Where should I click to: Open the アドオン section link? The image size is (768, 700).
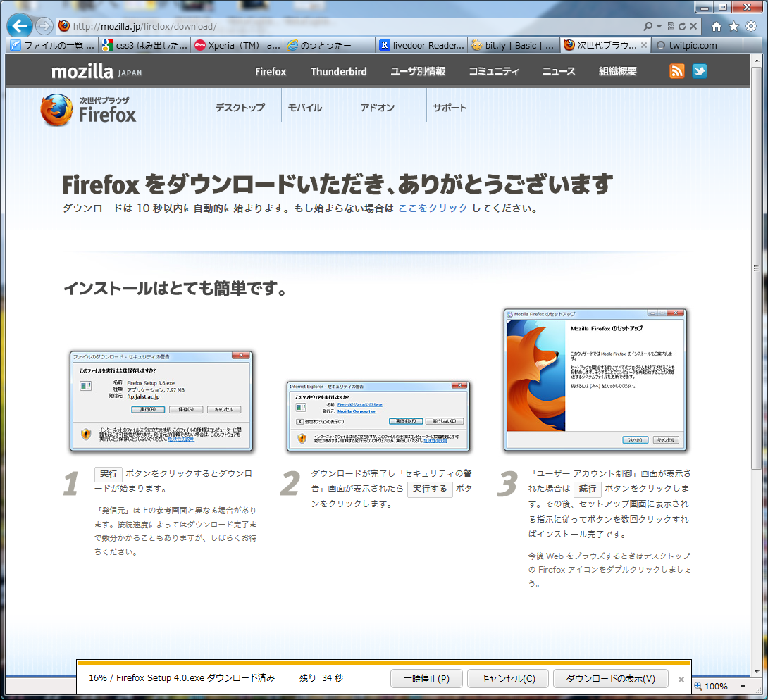(378, 107)
